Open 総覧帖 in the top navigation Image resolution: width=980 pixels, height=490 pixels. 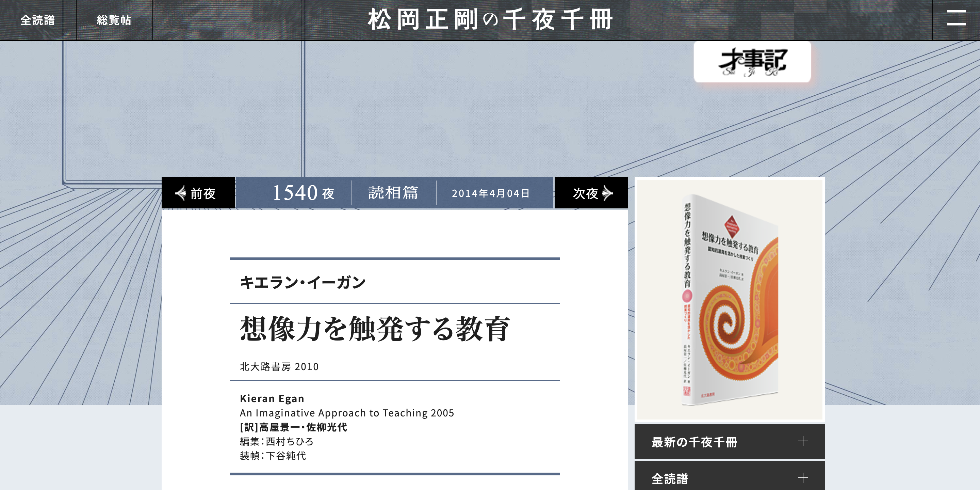(114, 20)
